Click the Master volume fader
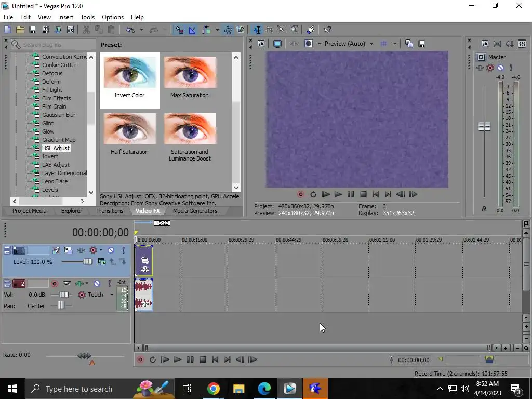 [484, 127]
